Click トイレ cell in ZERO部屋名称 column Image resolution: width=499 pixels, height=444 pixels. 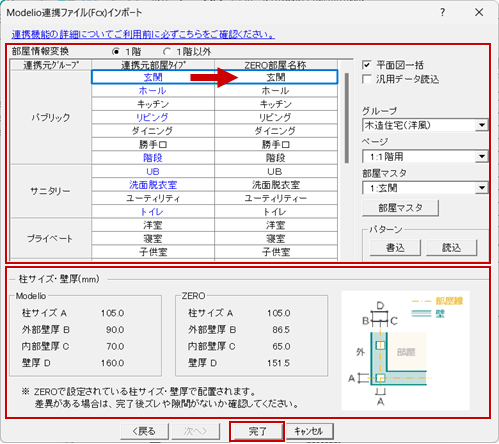pos(276,212)
